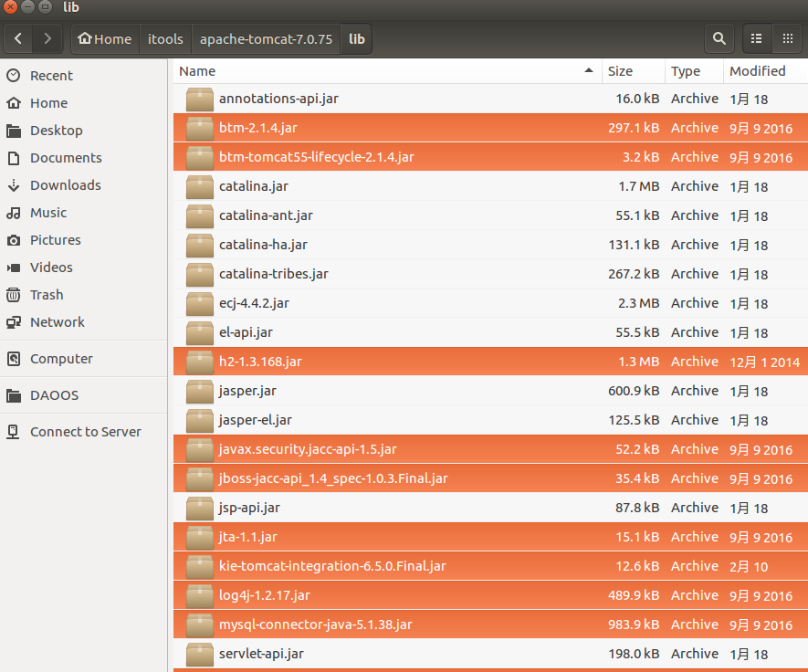Select h2-1.3.168.jar file name
Image resolution: width=808 pixels, height=672 pixels.
pyautogui.click(x=260, y=362)
